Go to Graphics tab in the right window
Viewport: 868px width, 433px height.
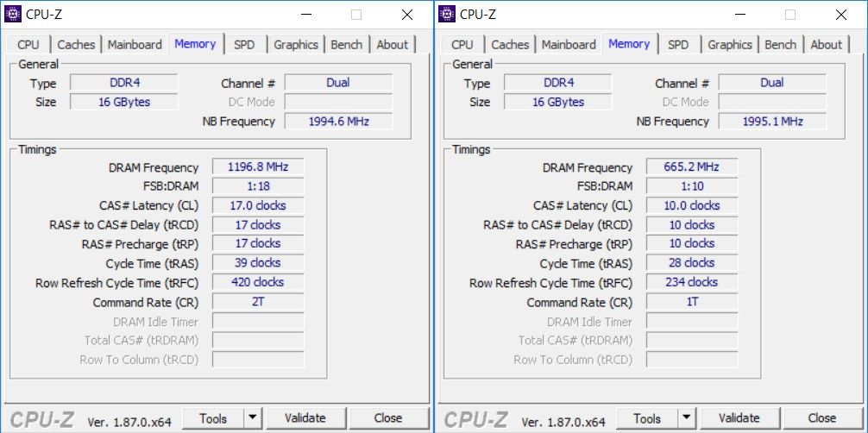[730, 45]
